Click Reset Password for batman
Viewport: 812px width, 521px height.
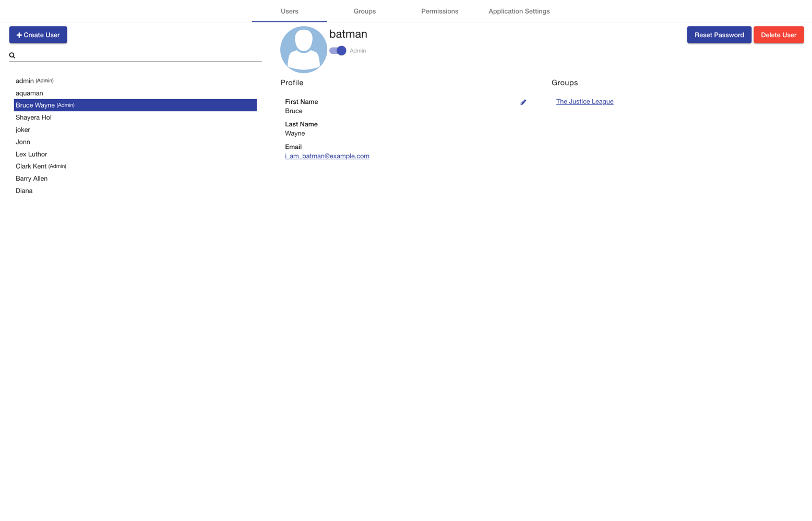[x=719, y=34]
